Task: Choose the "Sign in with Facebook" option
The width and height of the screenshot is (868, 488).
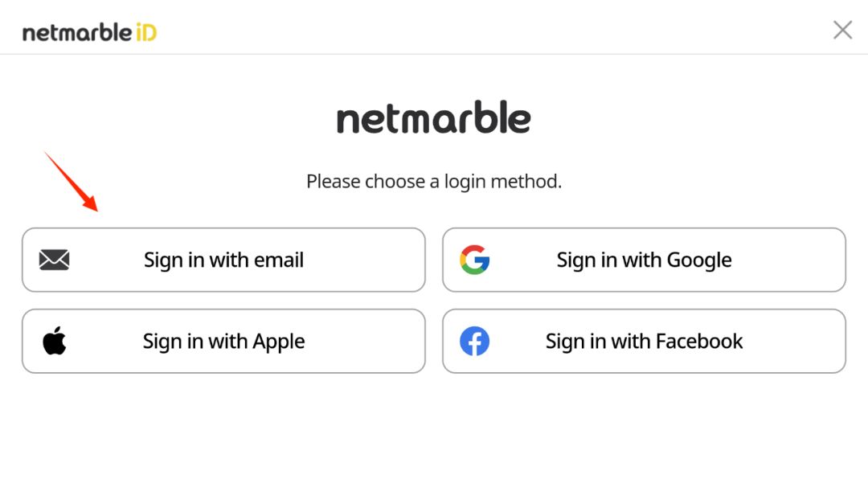Action: (x=644, y=341)
